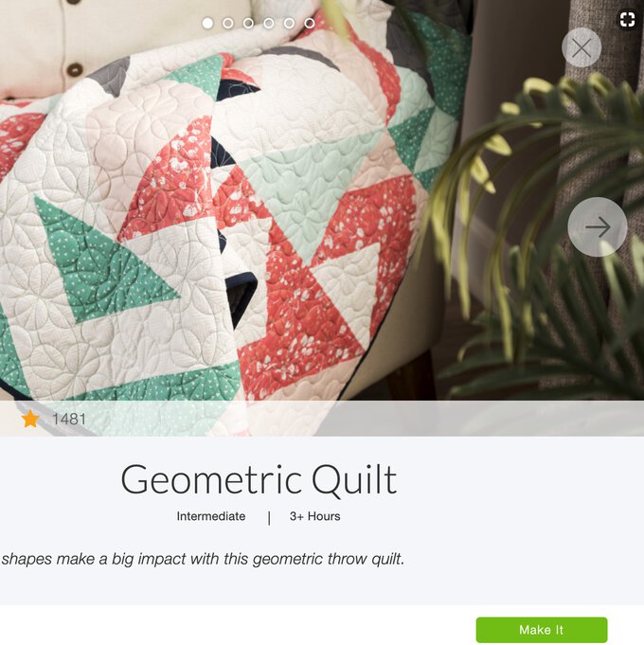
Task: Select the Geometric Quilt title heading
Action: click(x=259, y=480)
